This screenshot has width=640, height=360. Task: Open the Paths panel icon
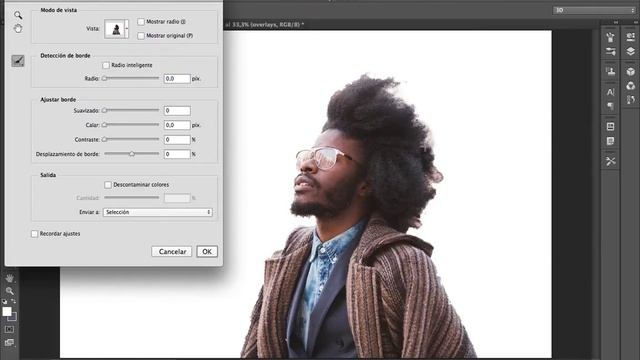[x=631, y=100]
